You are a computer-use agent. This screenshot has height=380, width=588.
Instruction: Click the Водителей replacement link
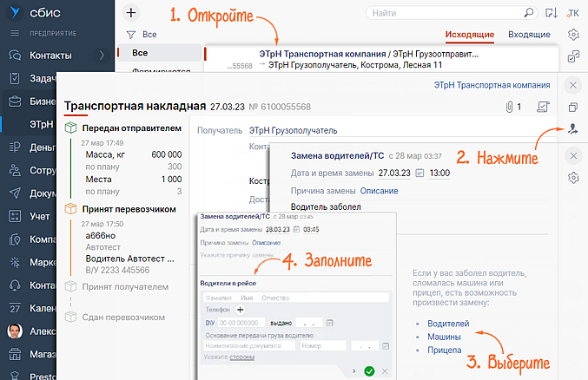click(x=444, y=324)
